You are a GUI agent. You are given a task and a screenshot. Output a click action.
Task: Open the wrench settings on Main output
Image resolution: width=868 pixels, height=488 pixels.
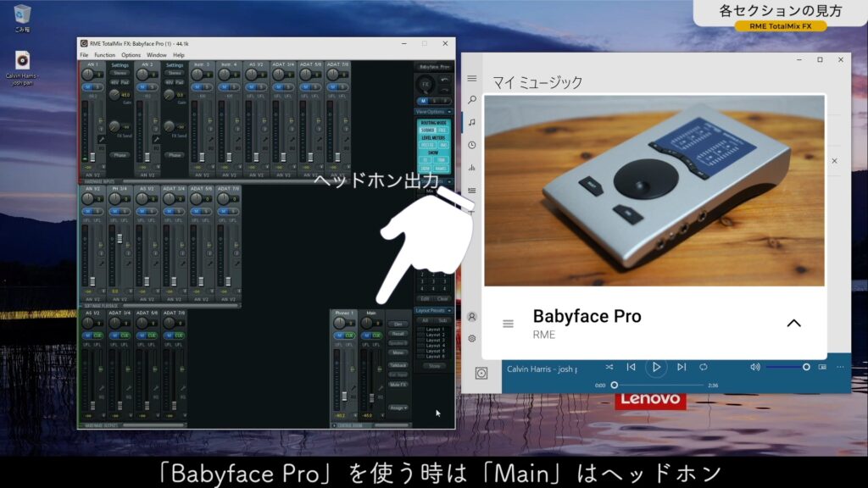[x=380, y=389]
